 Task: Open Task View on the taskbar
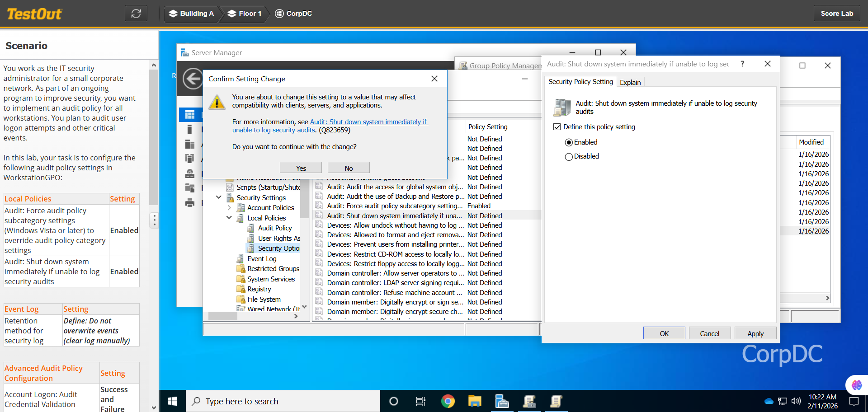click(420, 401)
